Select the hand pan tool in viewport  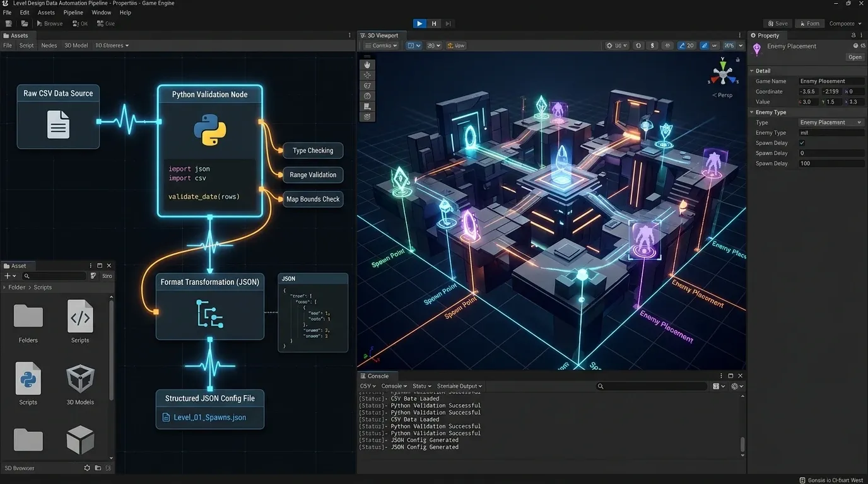(x=368, y=65)
